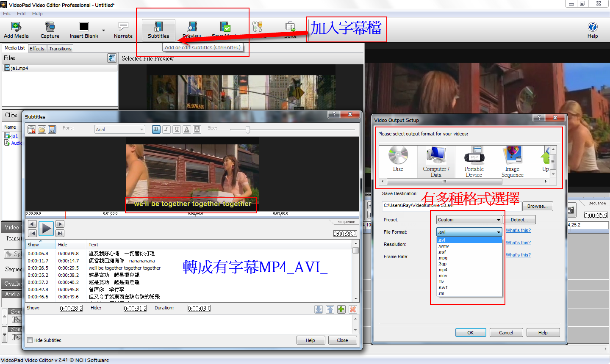
Task: Click Cancel in Video Output Setup
Action: tap(506, 333)
